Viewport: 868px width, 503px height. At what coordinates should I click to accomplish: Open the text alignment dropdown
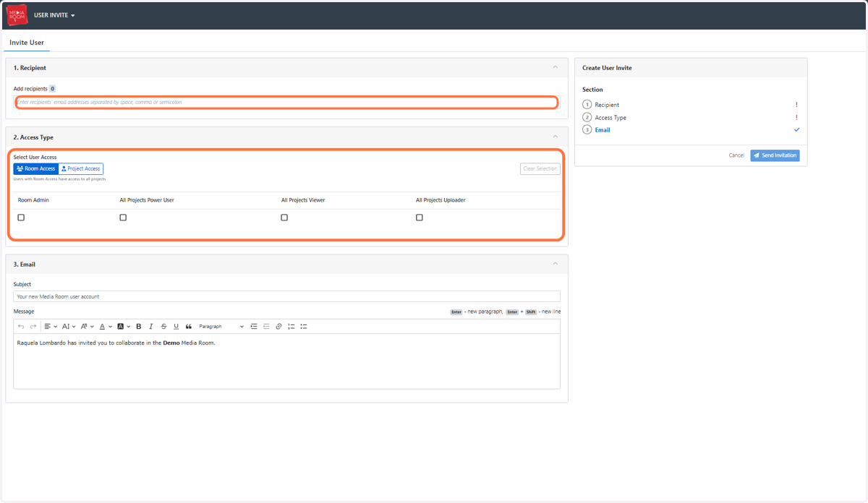click(51, 327)
